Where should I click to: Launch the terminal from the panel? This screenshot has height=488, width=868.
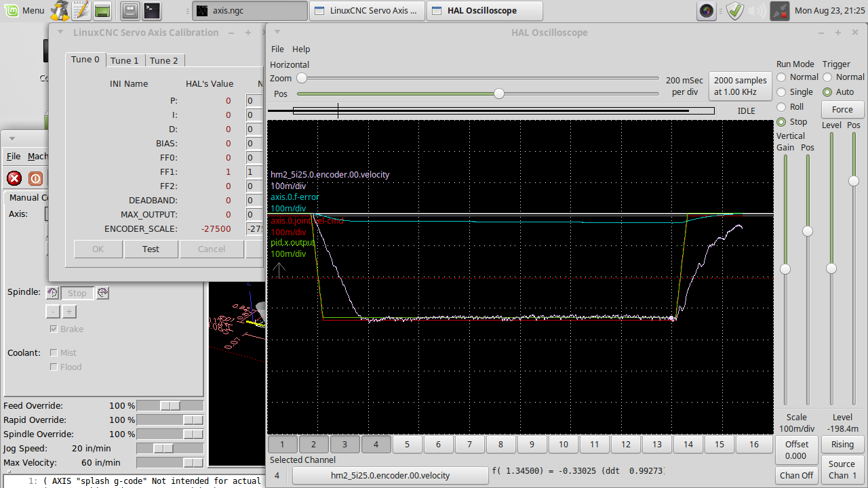click(x=152, y=10)
